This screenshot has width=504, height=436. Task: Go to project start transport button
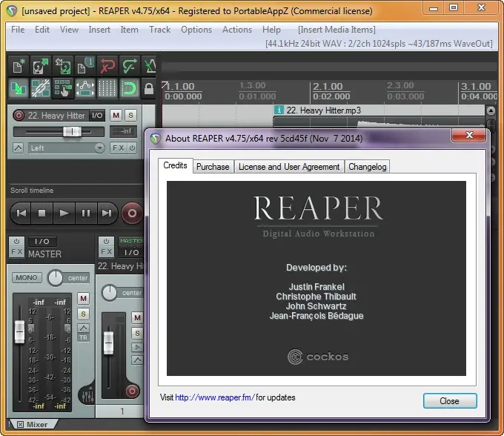(21, 213)
